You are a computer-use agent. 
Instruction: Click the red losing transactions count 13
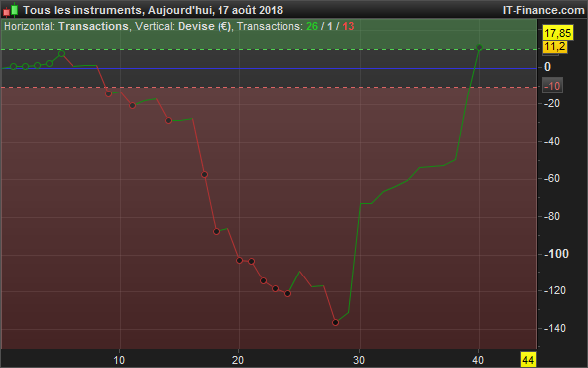[348, 26]
